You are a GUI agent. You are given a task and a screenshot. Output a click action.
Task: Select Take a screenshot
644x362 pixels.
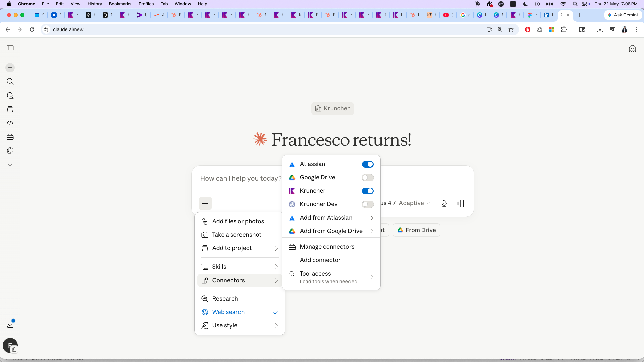(240, 235)
